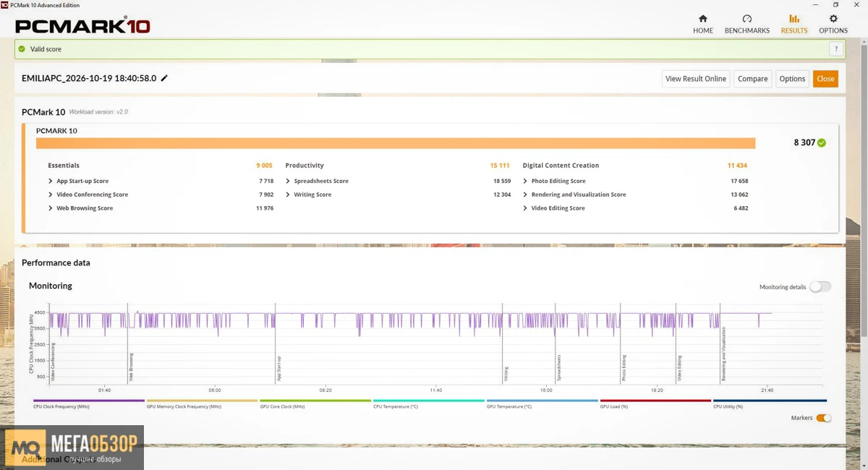The height and width of the screenshot is (470, 868).
Task: Click the Compare button
Action: 753,79
